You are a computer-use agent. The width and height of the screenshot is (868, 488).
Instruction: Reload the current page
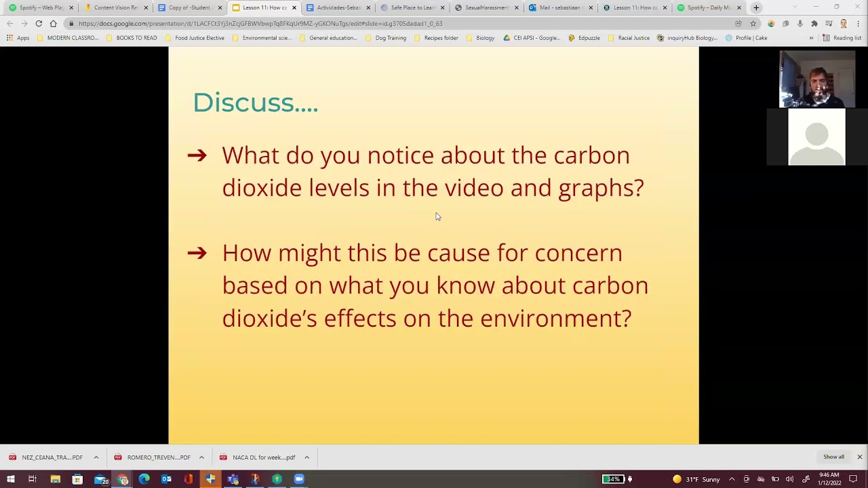[x=39, y=23]
